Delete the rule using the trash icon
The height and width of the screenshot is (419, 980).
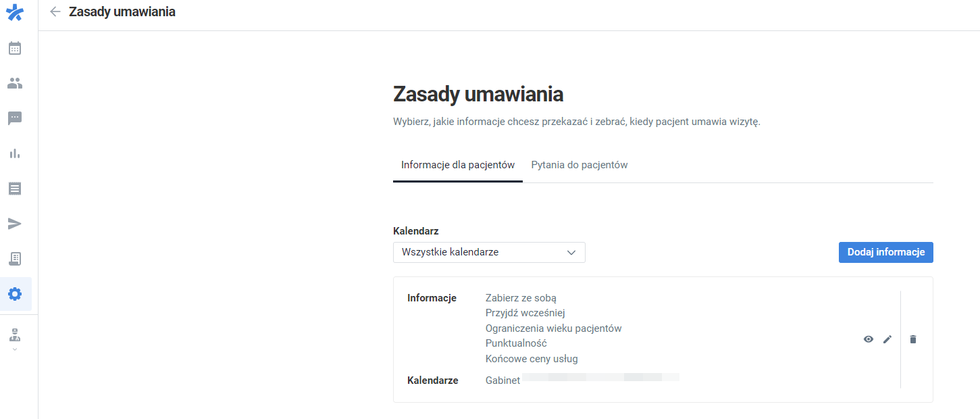(912, 339)
